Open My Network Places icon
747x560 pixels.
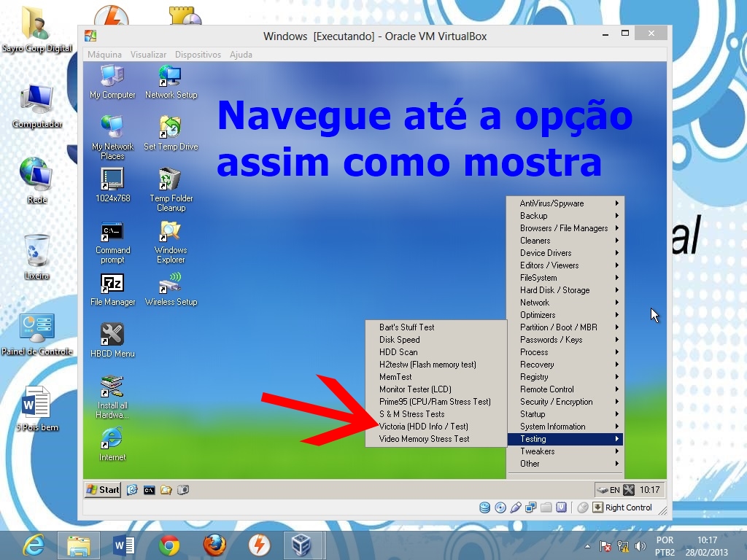pyautogui.click(x=112, y=137)
